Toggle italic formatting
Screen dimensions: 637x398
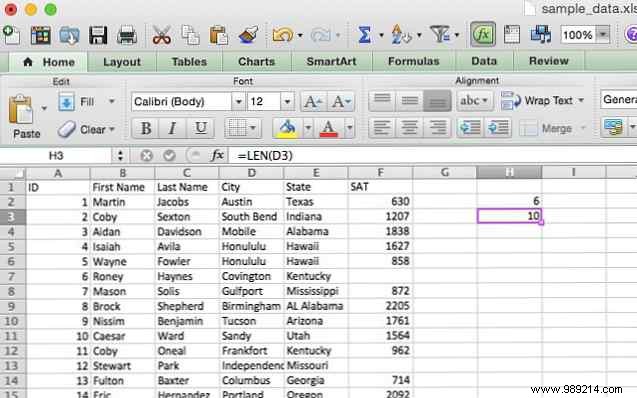[172, 128]
